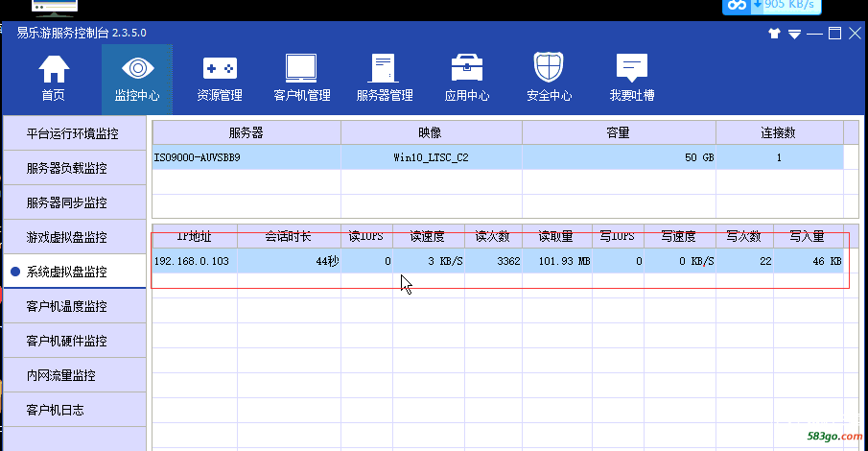Select 服务器负载监控 in the sidebar
This screenshot has height=451, width=868.
tap(75, 168)
